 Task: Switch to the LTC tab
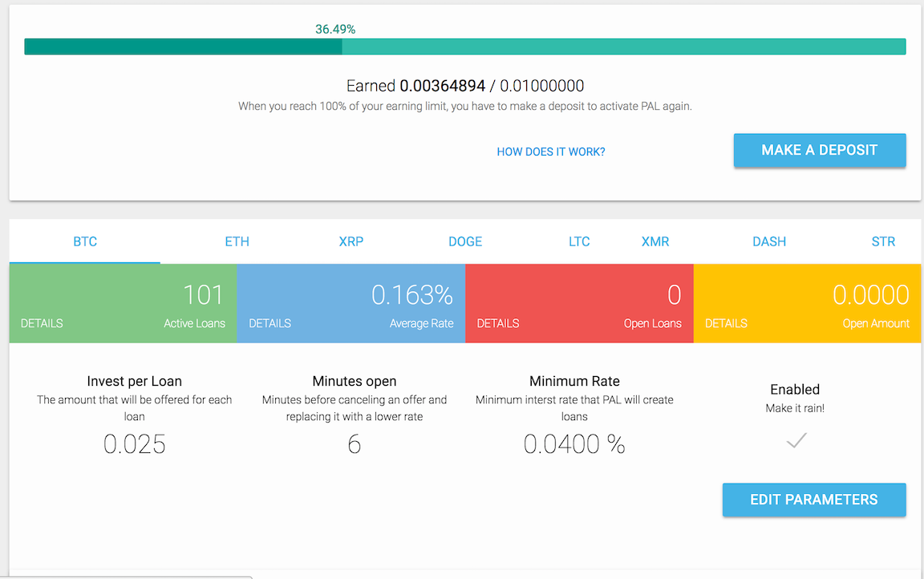579,241
